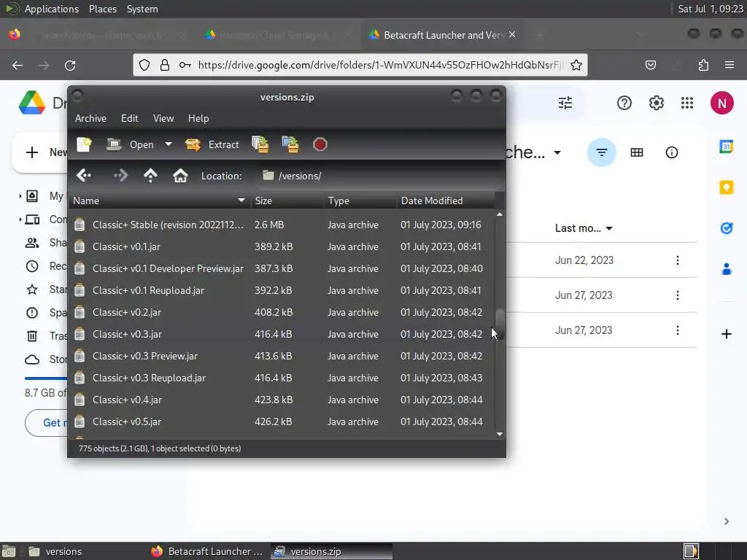Sort by Name column header
This screenshot has width=747, height=560.
[159, 201]
